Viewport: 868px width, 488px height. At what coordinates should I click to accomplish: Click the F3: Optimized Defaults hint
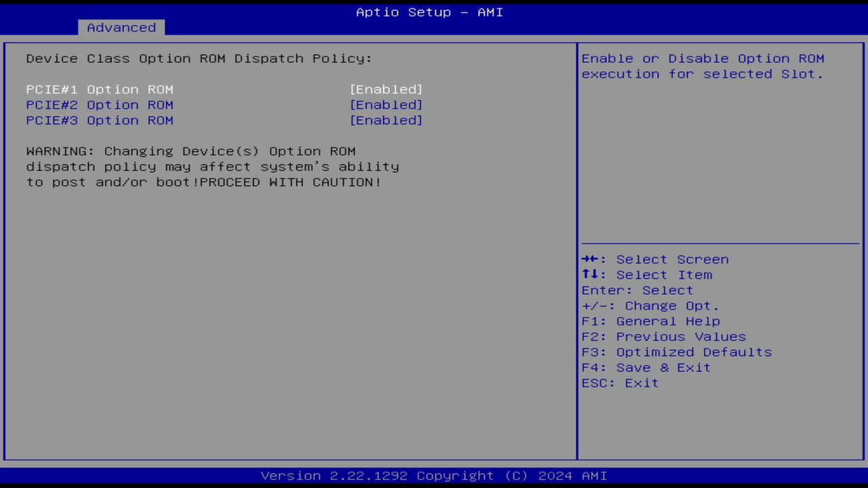[x=677, y=353]
